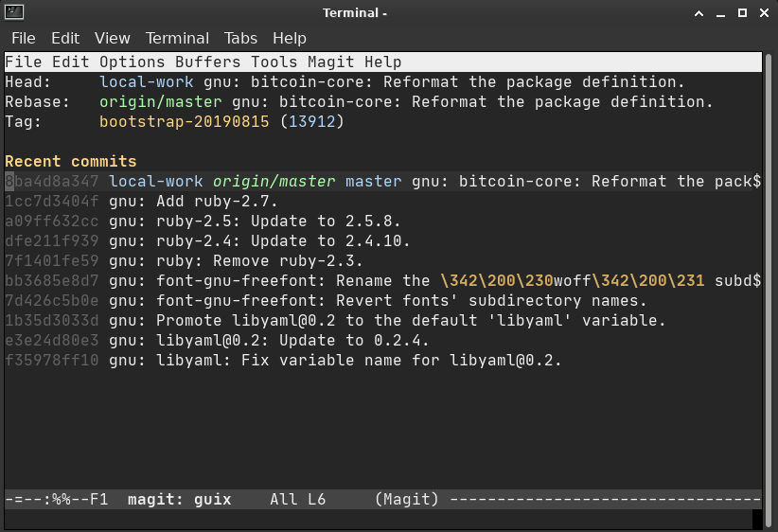Click the keep-above arrow window button
This screenshot has width=778, height=532.
point(698,13)
